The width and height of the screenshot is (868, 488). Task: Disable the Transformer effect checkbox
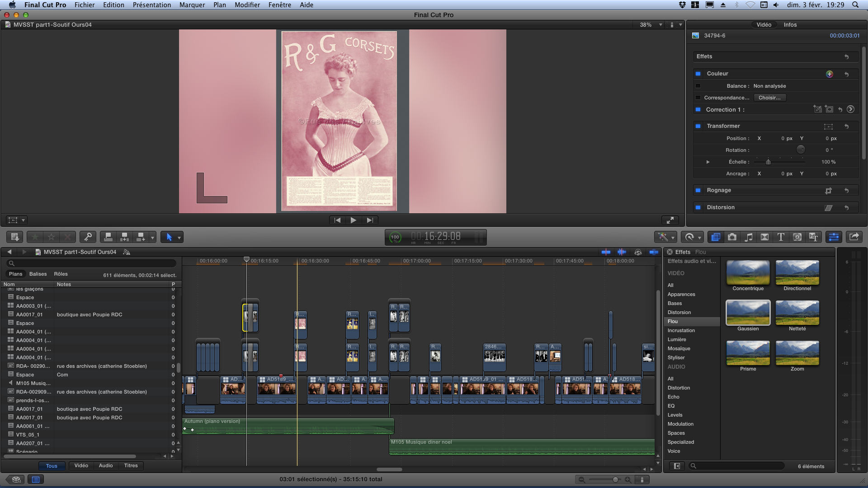point(698,126)
